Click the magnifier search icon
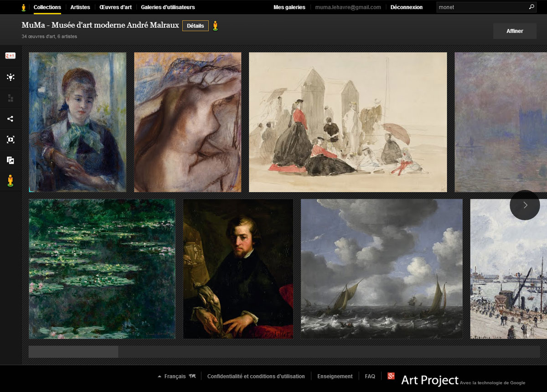 (x=532, y=7)
